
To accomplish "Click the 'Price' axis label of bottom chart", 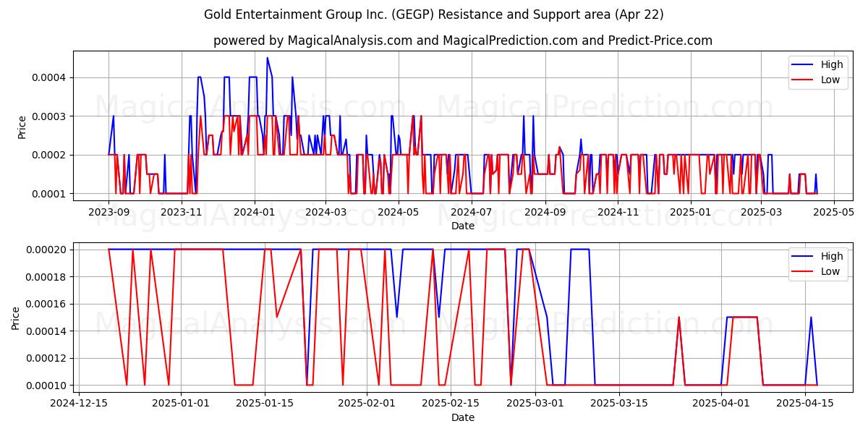I will tap(16, 318).
